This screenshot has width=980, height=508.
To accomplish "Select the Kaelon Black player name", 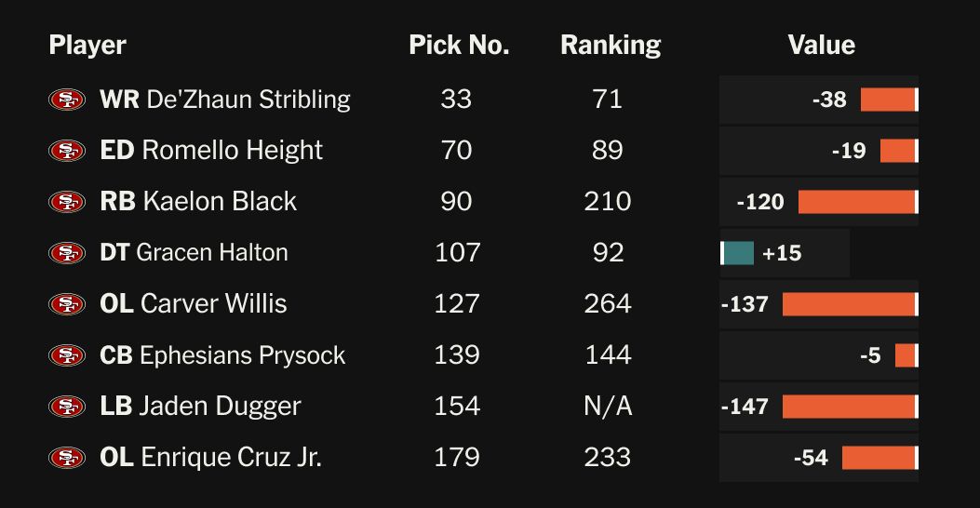I will [220, 202].
